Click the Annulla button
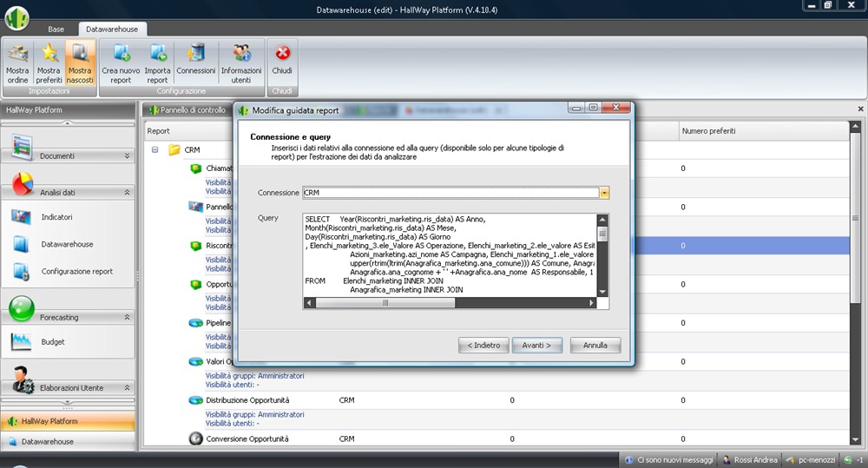 pos(595,345)
